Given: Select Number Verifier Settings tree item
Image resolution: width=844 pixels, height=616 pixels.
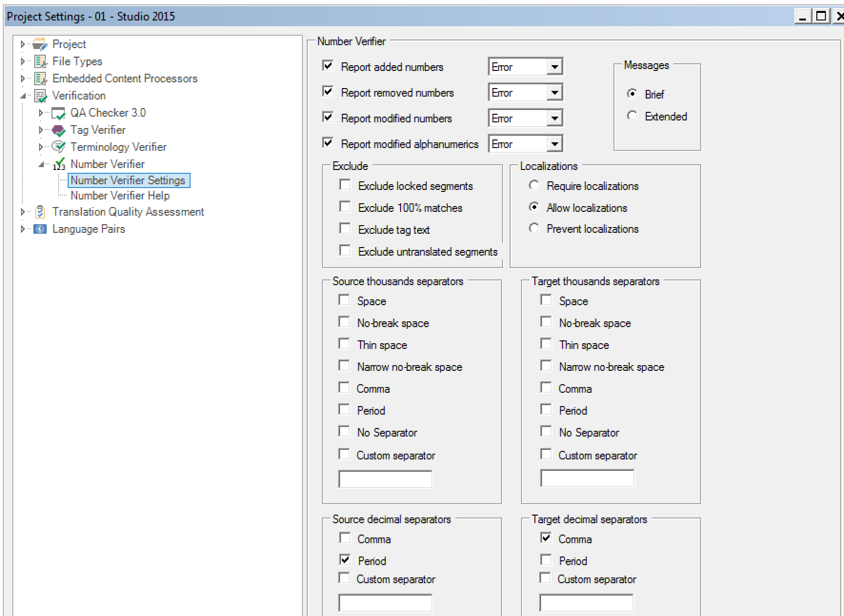Looking at the screenshot, I should [x=128, y=180].
